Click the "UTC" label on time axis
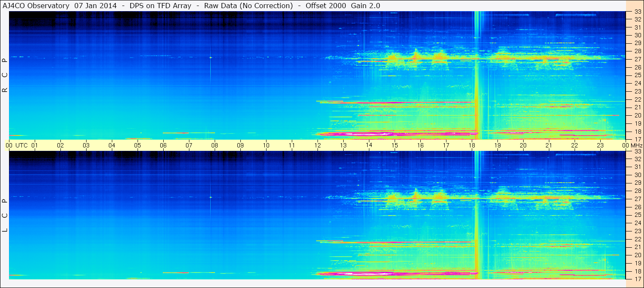This screenshot has width=644, height=288. 21,145
